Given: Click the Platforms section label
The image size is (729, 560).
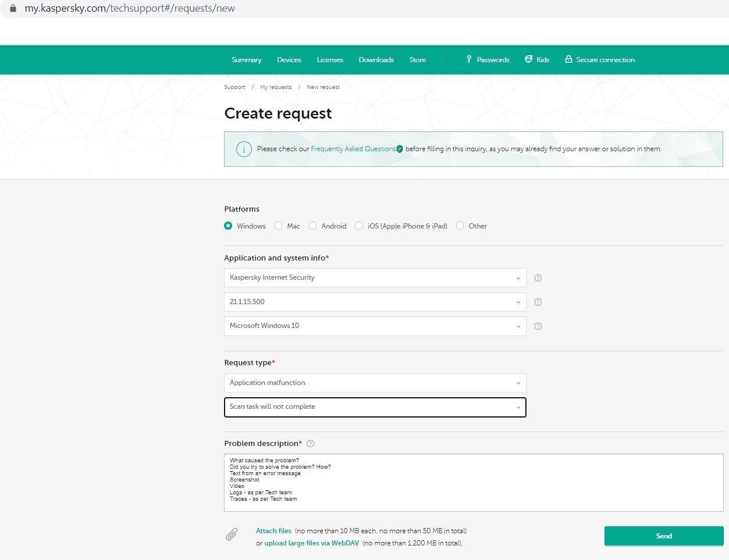Looking at the screenshot, I should click(242, 209).
